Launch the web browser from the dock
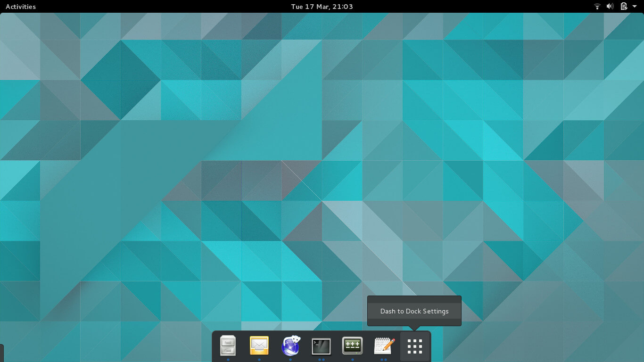Image resolution: width=644 pixels, height=362 pixels. (290, 346)
